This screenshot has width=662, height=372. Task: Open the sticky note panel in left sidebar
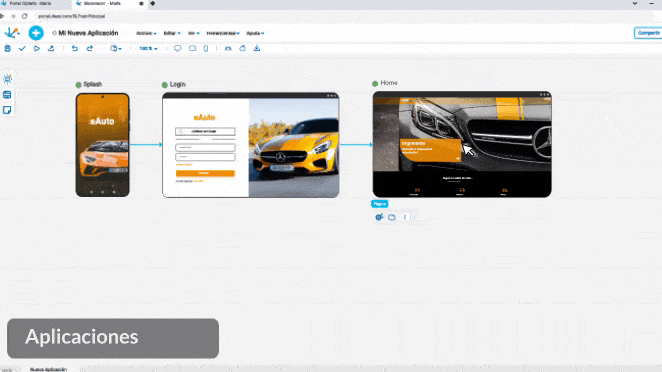point(7,110)
